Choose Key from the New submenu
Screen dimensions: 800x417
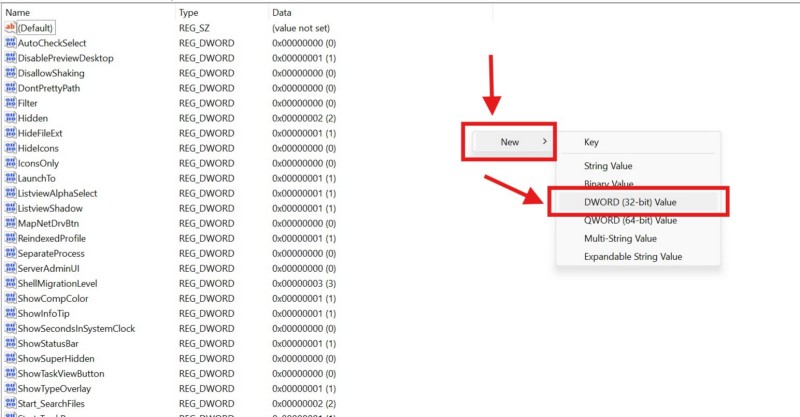[x=591, y=142]
